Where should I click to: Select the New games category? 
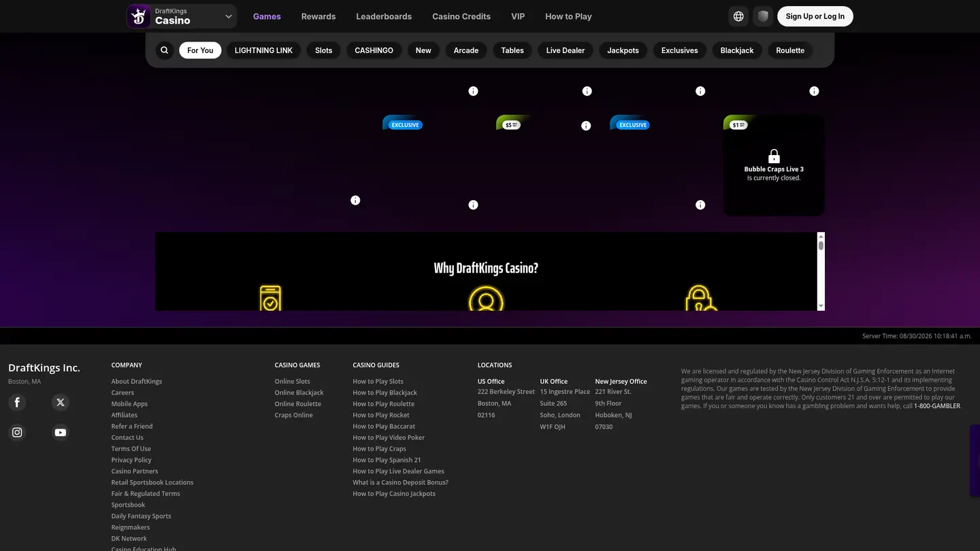coord(423,50)
